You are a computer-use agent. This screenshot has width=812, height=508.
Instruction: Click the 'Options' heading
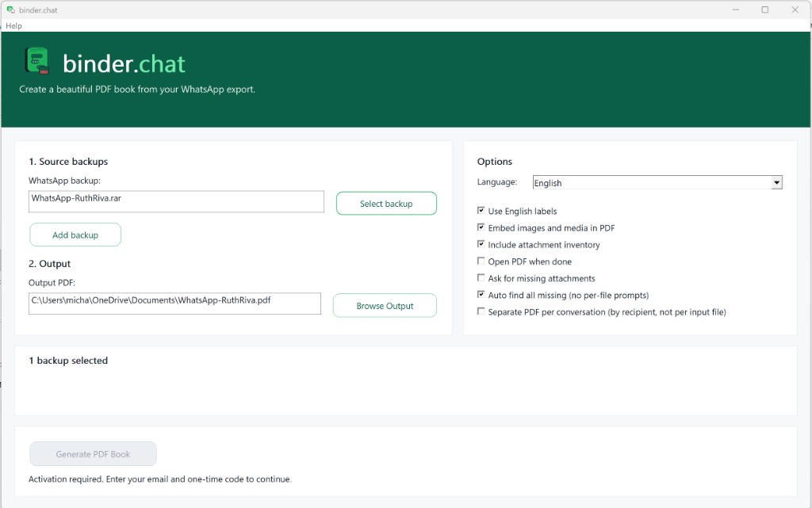click(x=495, y=162)
